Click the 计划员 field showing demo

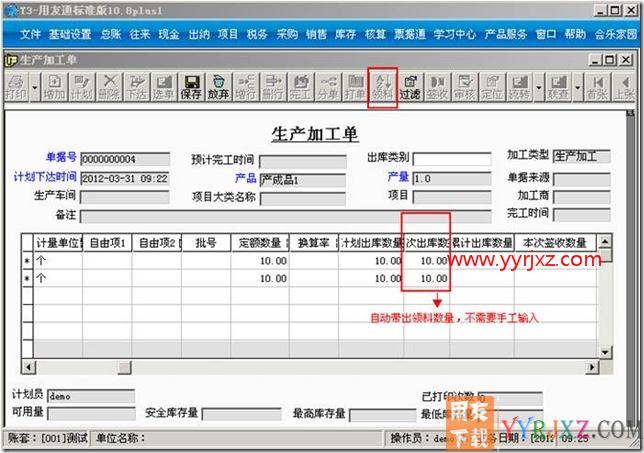click(x=91, y=396)
